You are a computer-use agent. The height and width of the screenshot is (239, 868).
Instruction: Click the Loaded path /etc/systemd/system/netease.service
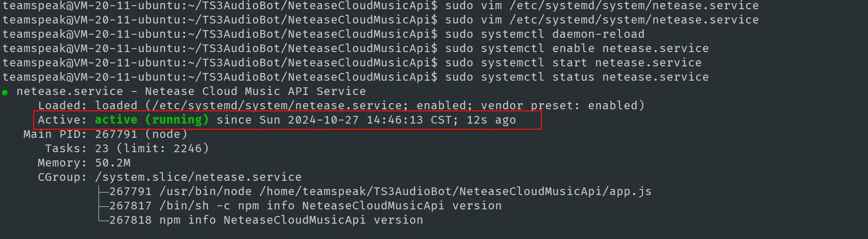coord(277,106)
